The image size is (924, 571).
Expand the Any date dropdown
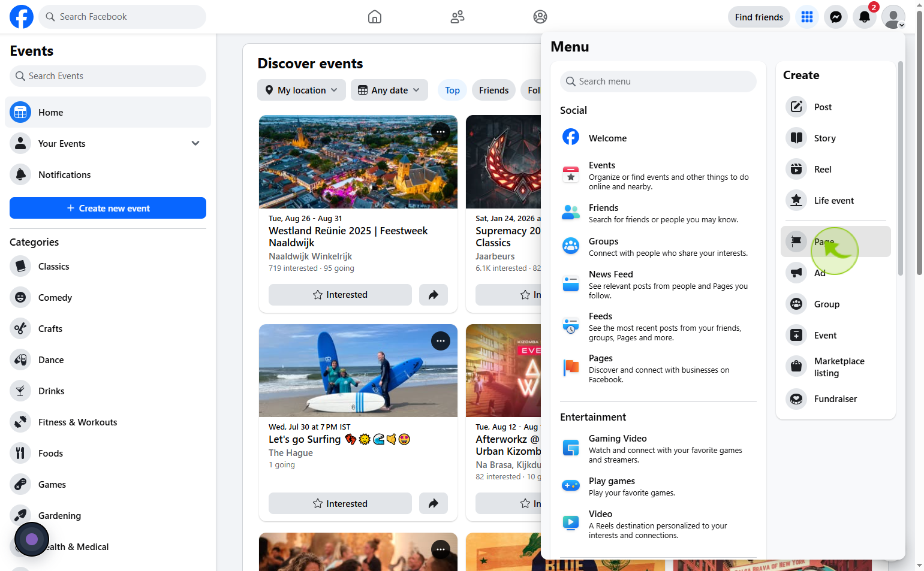coord(389,90)
